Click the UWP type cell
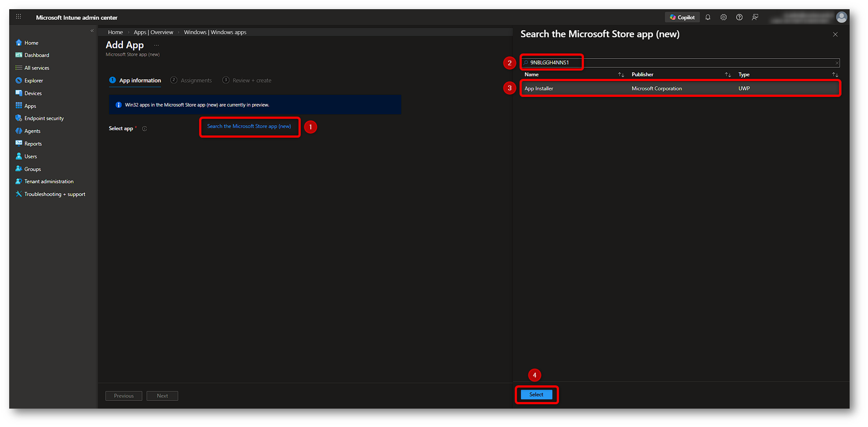868x427 pixels. click(744, 88)
